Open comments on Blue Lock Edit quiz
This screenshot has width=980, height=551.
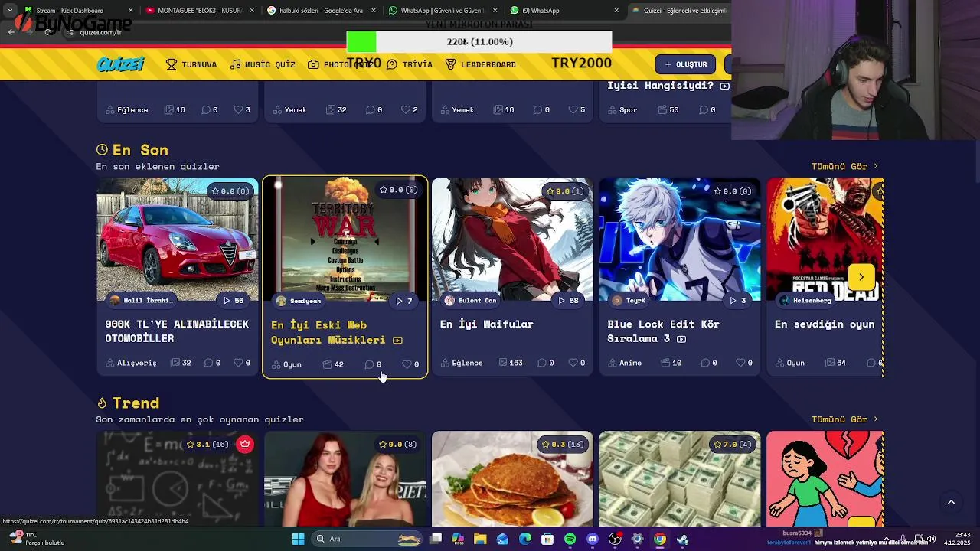[705, 363]
